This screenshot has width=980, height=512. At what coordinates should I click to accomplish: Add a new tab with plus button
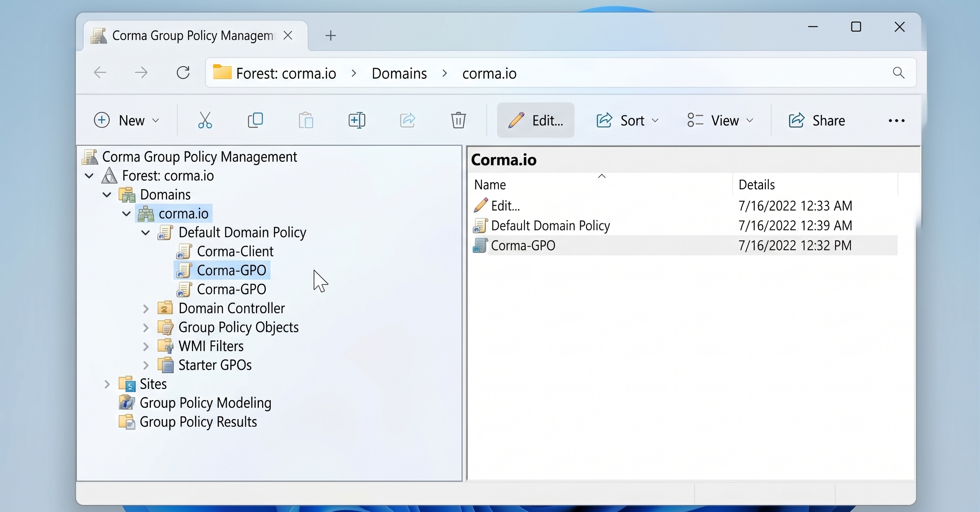click(331, 35)
